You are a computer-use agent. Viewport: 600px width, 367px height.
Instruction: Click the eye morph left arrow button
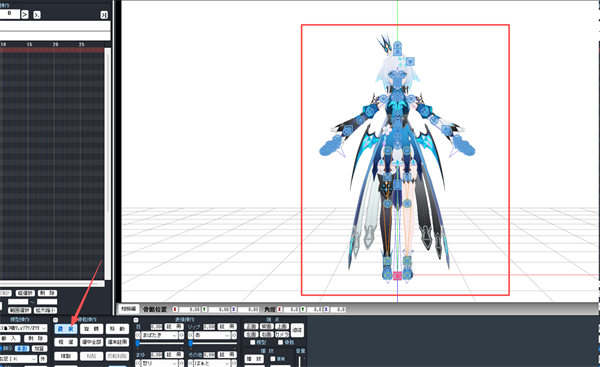[x=138, y=335]
